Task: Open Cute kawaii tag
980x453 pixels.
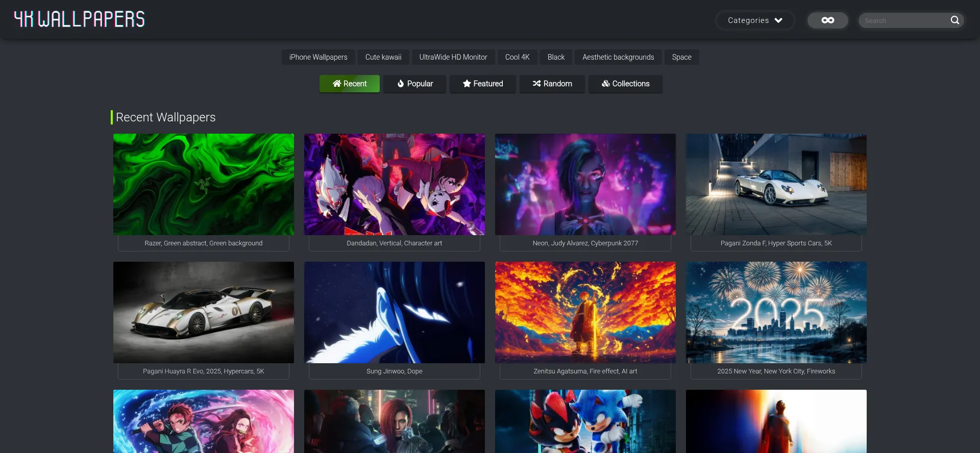Action: click(383, 57)
